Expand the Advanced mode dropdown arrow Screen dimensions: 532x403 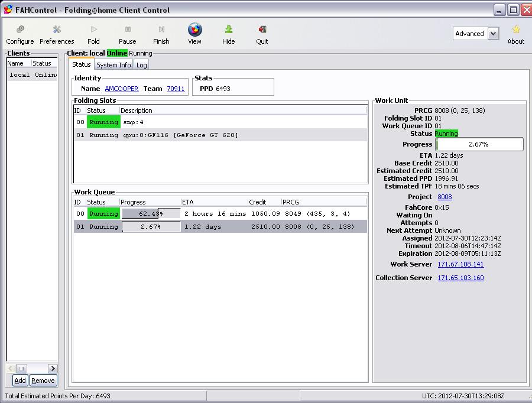point(494,34)
